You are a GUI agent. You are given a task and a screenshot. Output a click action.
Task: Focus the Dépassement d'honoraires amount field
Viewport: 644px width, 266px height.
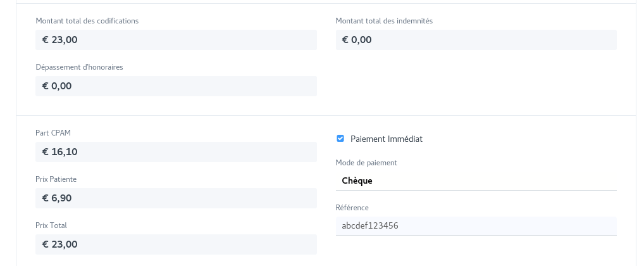(176, 86)
